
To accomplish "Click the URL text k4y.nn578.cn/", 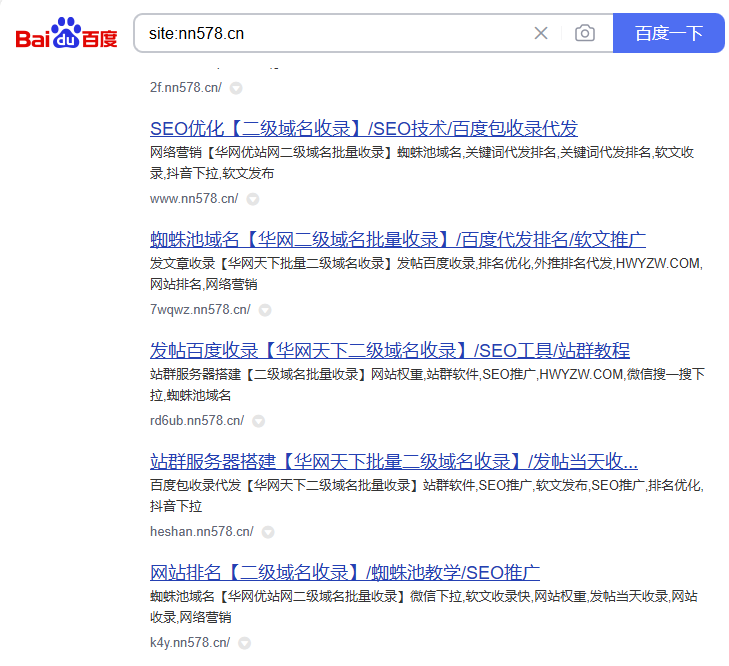I will (x=190, y=642).
